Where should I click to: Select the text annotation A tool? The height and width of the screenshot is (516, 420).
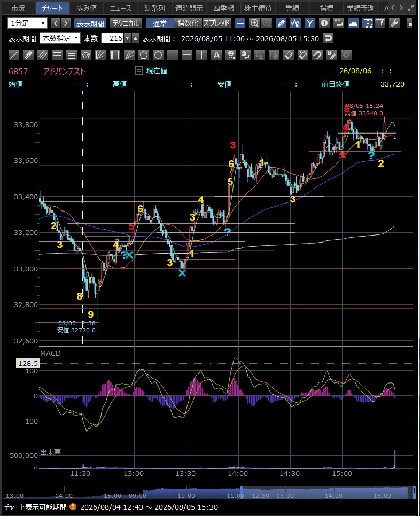coord(216,55)
